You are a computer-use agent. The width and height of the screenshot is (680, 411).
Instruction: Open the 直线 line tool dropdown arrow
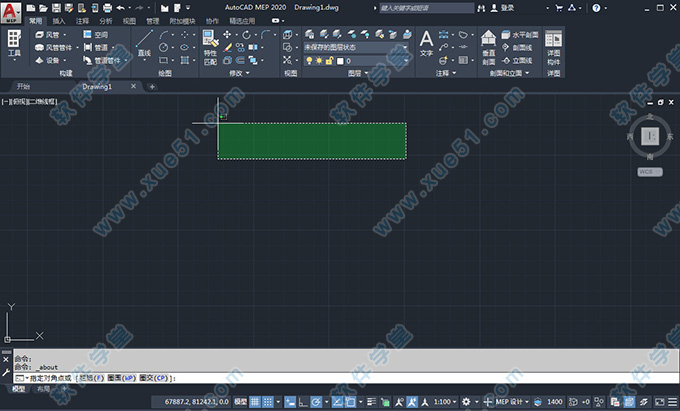(x=144, y=60)
